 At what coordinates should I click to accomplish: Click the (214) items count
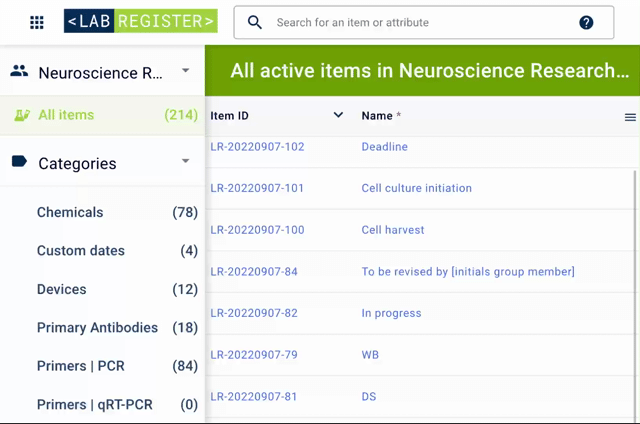[x=181, y=115]
